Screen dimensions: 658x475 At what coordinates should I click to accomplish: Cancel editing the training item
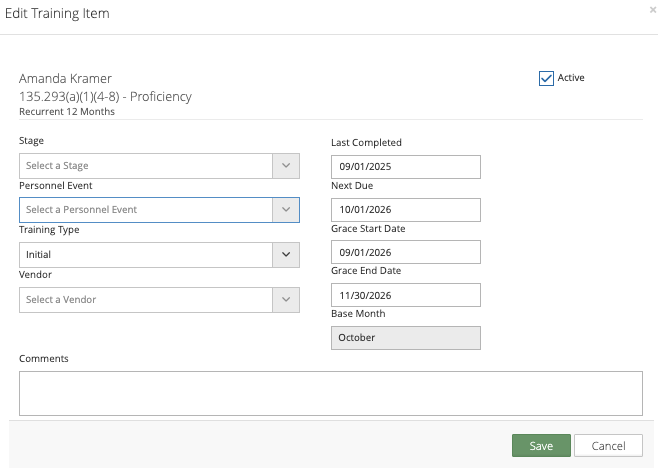(x=608, y=446)
